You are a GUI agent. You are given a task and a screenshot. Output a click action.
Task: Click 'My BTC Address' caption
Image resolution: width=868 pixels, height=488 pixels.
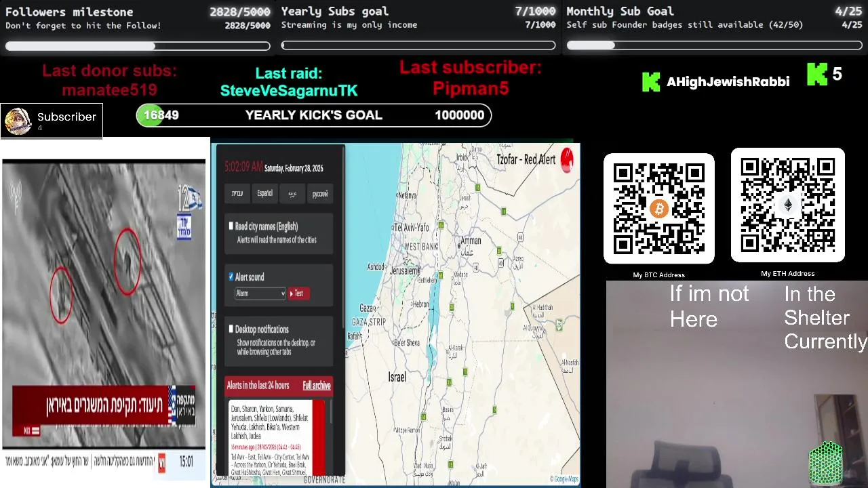coord(658,274)
